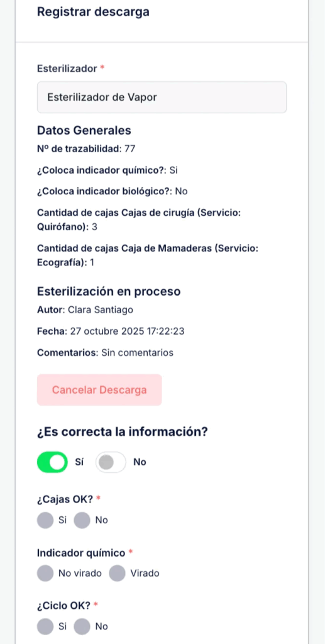Choose the No virado option
Screen dimensions: 325x644
[x=45, y=573]
